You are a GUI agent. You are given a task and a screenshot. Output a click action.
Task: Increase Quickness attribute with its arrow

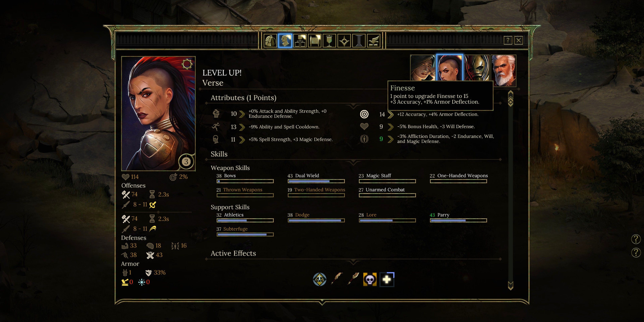pyautogui.click(x=242, y=127)
